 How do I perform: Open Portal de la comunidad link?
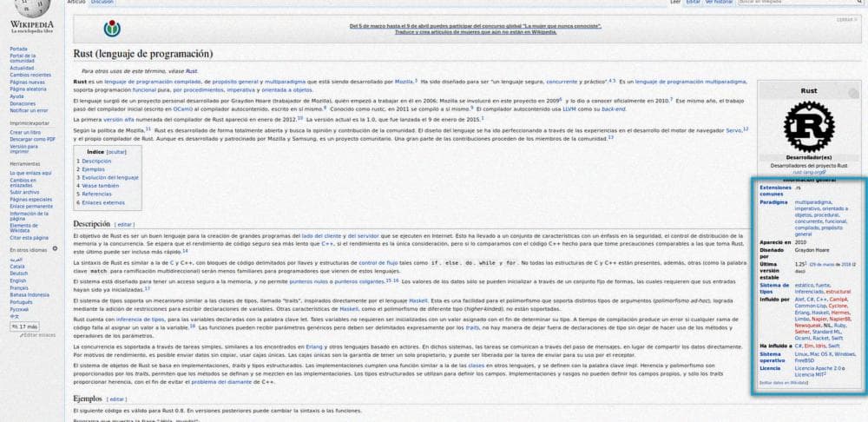(23, 58)
